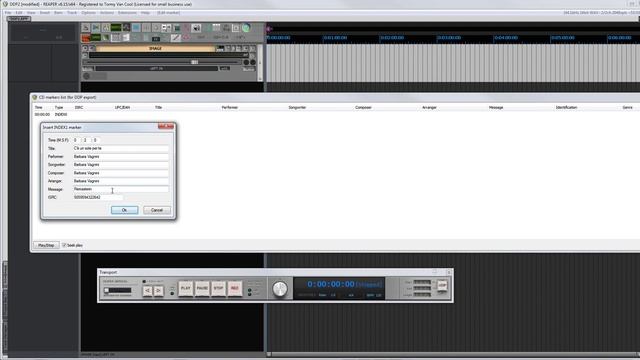Sort by the UPC/EAN column header

click(x=122, y=107)
